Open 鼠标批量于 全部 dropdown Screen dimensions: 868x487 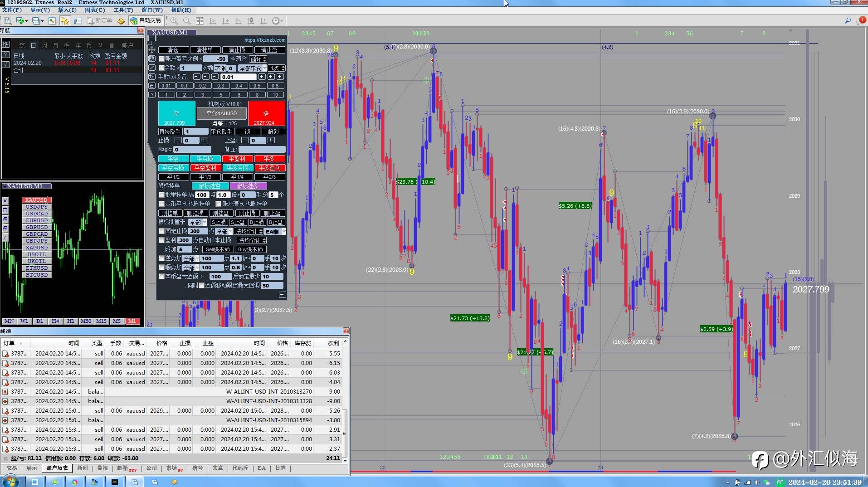point(198,222)
